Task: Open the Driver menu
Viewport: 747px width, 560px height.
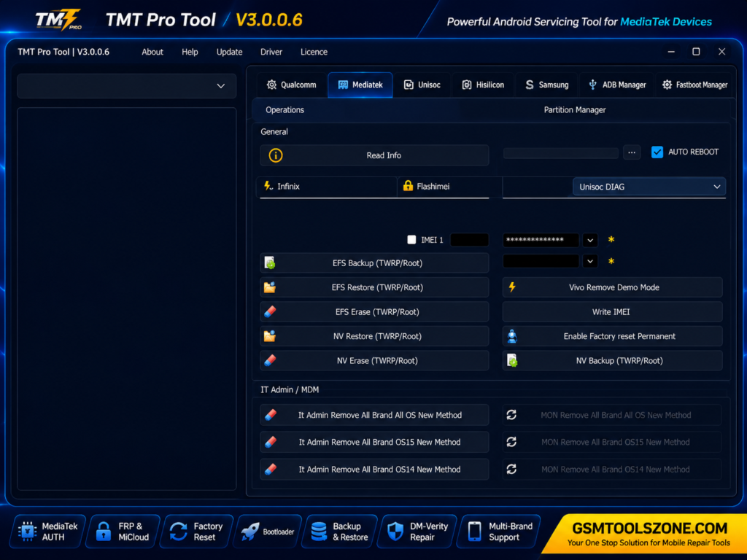Action: tap(271, 52)
